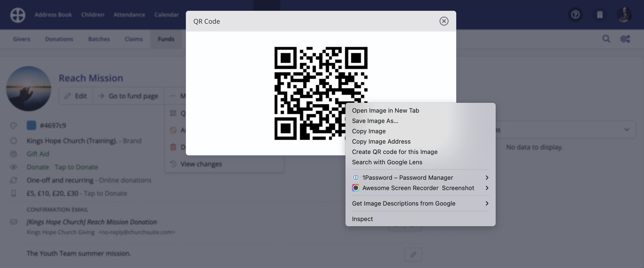
Task: Choose Search with Google Lens
Action: tap(420, 162)
